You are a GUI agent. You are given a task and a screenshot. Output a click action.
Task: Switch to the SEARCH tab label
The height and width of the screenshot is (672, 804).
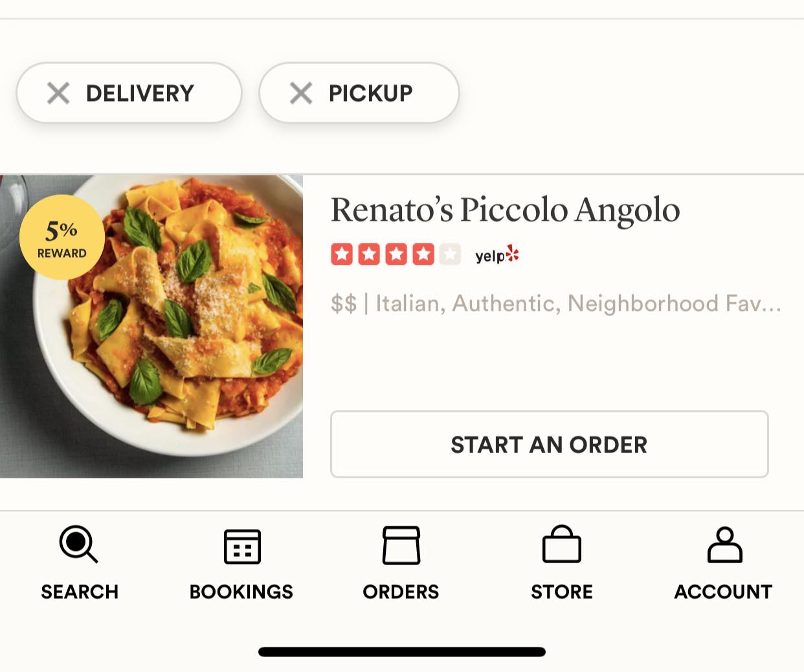(80, 592)
